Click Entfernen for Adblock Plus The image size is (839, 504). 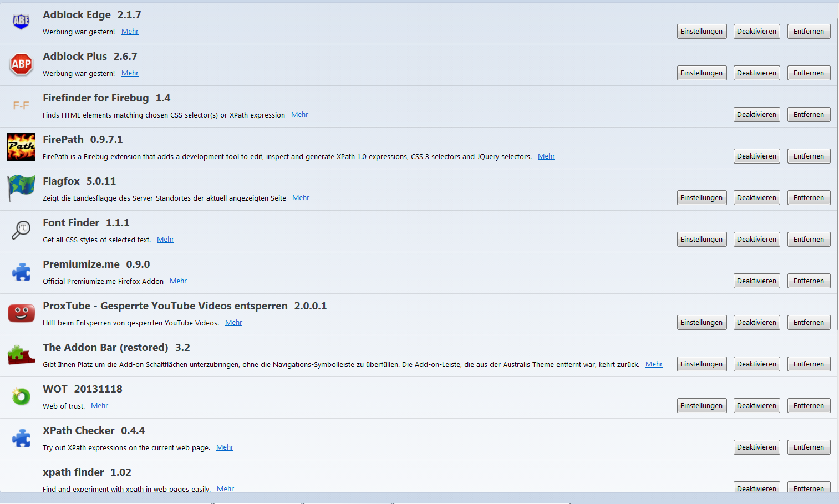point(809,73)
